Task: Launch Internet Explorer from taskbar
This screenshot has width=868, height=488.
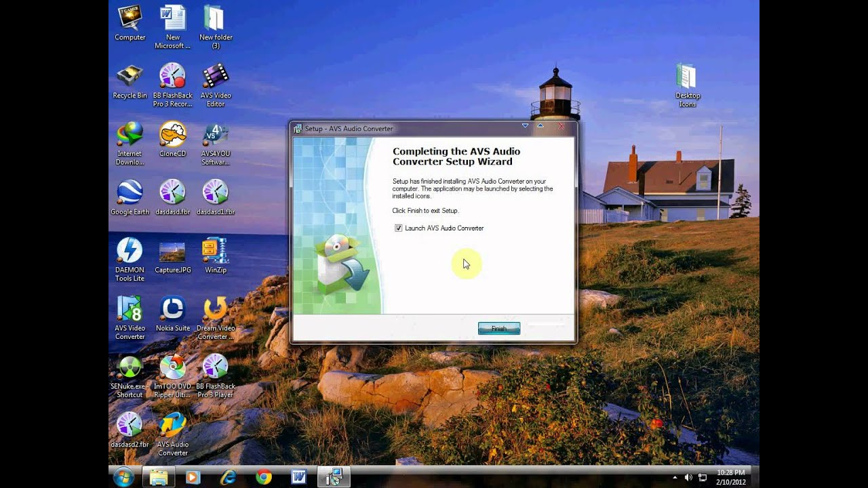Action: coord(228,477)
